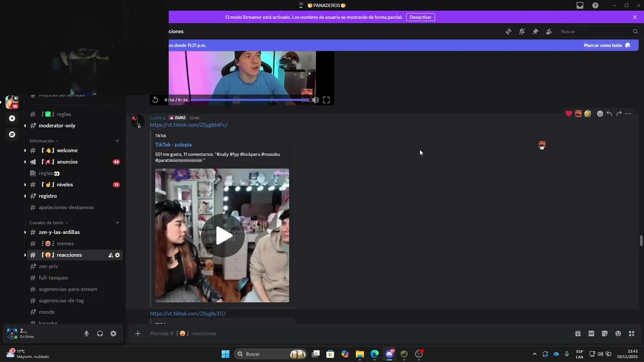Click the Z&MZ server tag

[x=177, y=118]
